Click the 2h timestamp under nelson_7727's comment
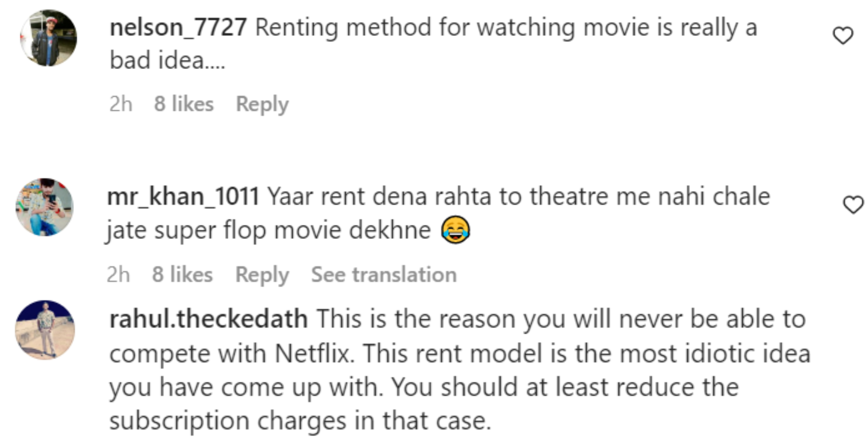Screen dimensions: 868x444 (121, 104)
